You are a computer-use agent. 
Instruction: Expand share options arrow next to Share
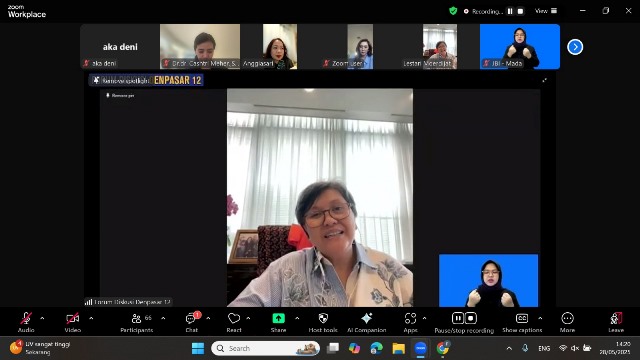[x=297, y=318]
